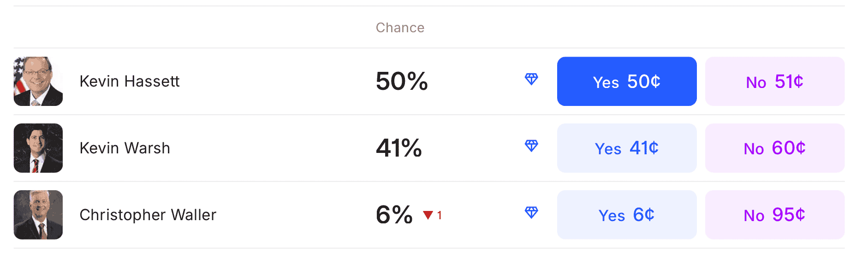Click the diamond icon in Kevin Warsh row
Image resolution: width=868 pixels, height=257 pixels.
click(x=531, y=146)
